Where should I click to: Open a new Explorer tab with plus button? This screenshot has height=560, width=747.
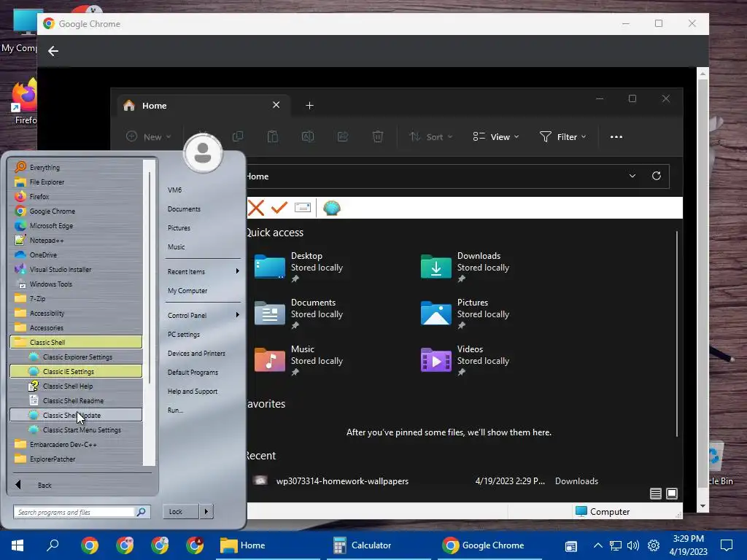tap(309, 105)
